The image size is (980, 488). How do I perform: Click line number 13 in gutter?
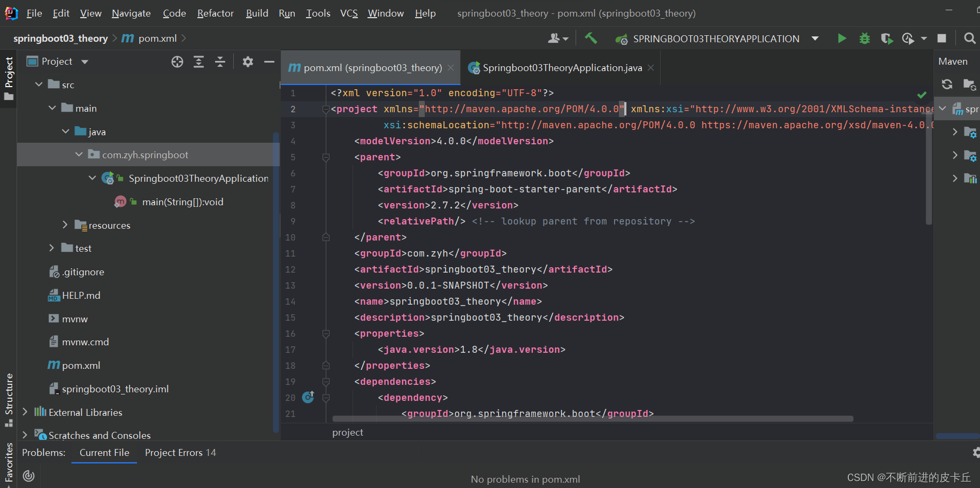[x=290, y=285]
